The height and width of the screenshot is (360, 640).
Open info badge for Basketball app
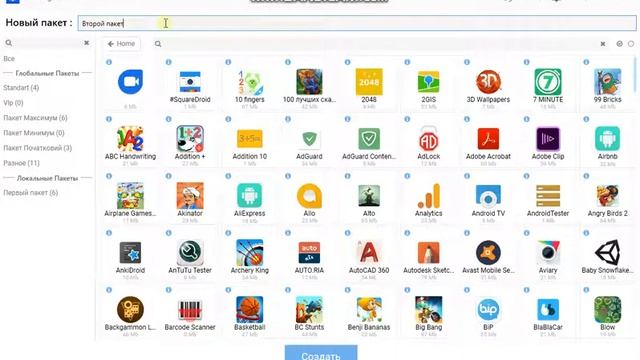click(228, 290)
